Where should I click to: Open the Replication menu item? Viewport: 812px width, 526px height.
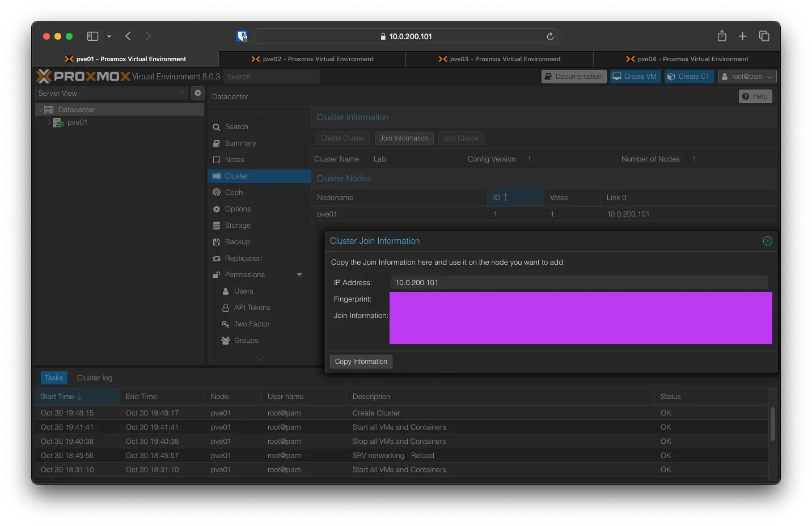tap(259, 258)
